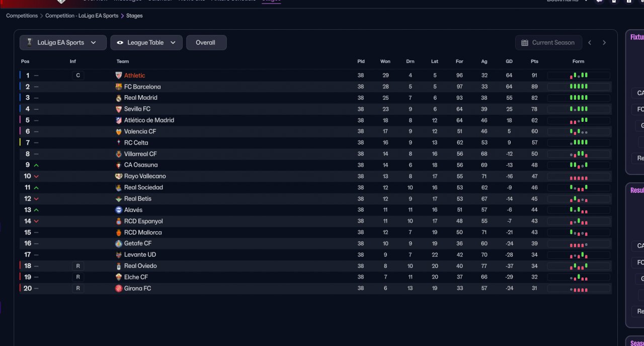
Task: Sort table by Form column header
Action: click(579, 61)
